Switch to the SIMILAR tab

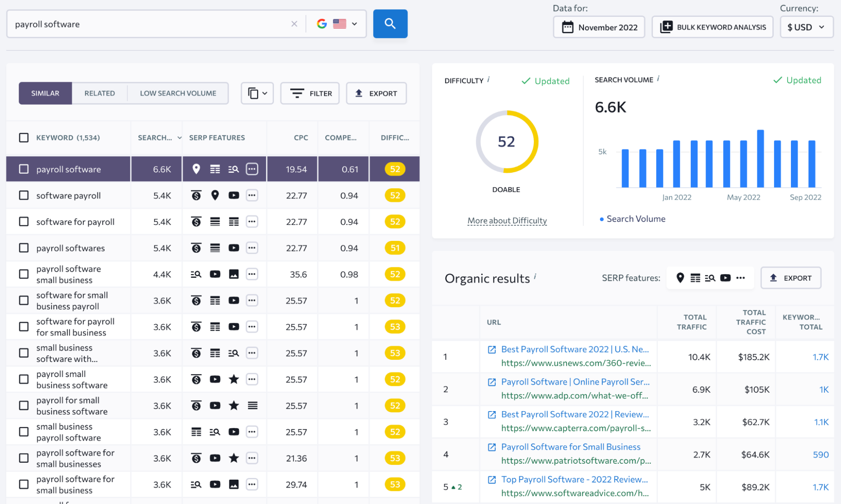(x=45, y=93)
